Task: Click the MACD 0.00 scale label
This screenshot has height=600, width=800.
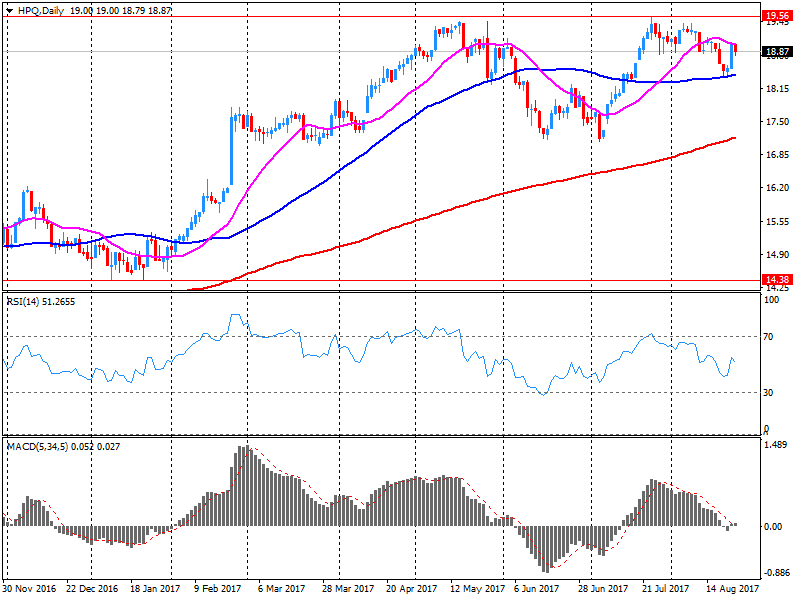Action: point(773,527)
